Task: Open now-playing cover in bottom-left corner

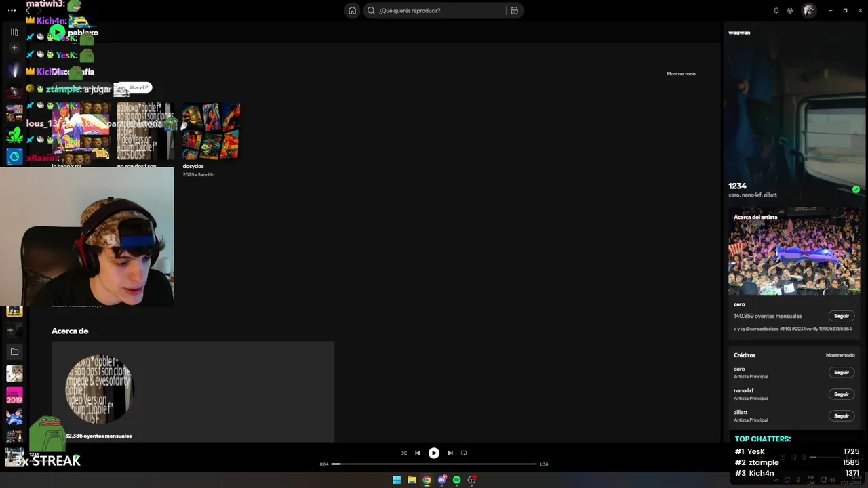Action: pyautogui.click(x=14, y=457)
